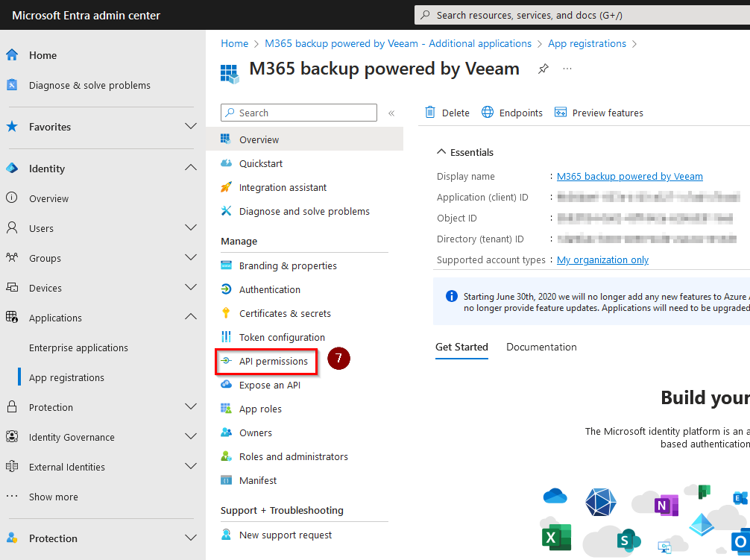Open Branding & properties

[x=288, y=265]
